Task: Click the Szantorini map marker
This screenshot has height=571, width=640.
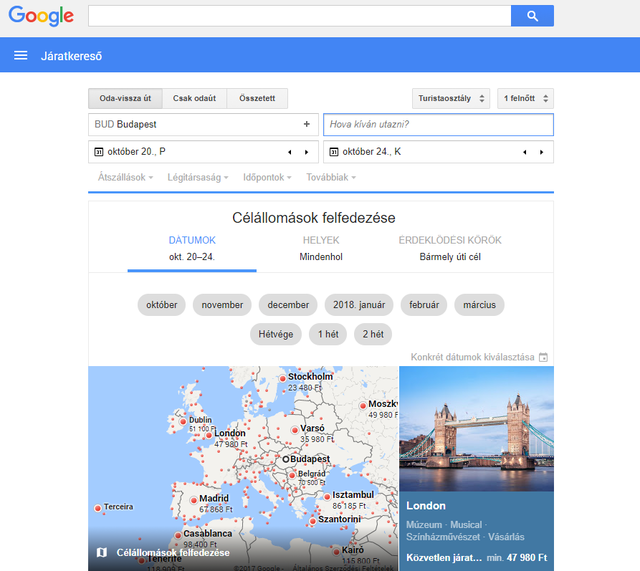Action: click(x=312, y=521)
